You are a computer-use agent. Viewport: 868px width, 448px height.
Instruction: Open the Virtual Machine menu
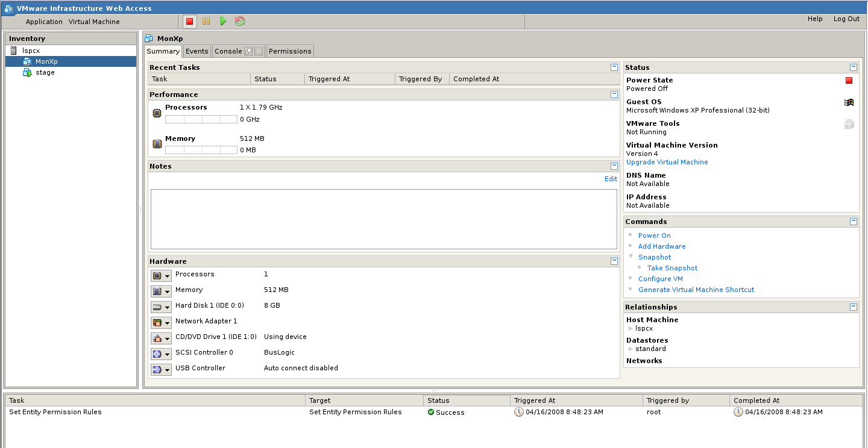click(94, 22)
